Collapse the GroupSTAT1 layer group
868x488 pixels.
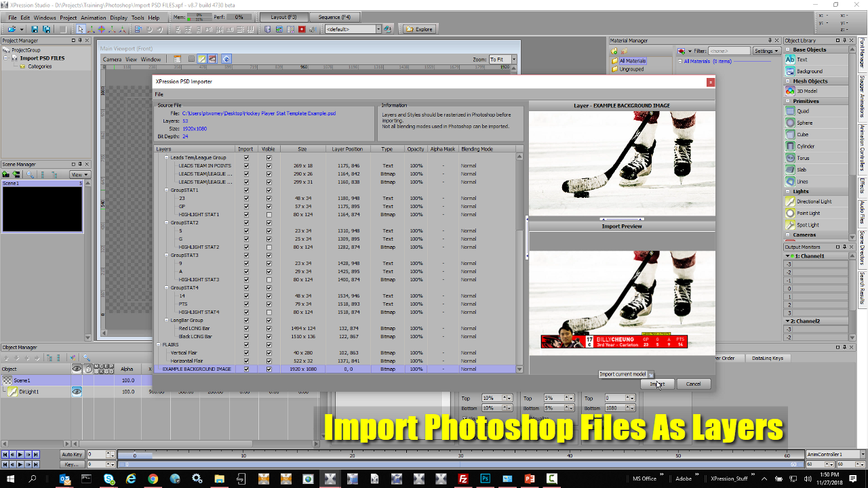tap(167, 190)
